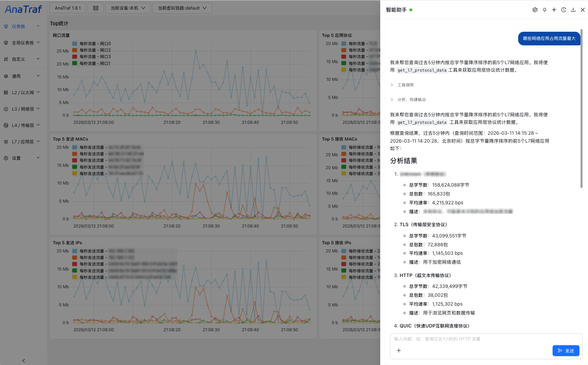Click the AnaTraf 1.8.1 version button

coord(68,8)
